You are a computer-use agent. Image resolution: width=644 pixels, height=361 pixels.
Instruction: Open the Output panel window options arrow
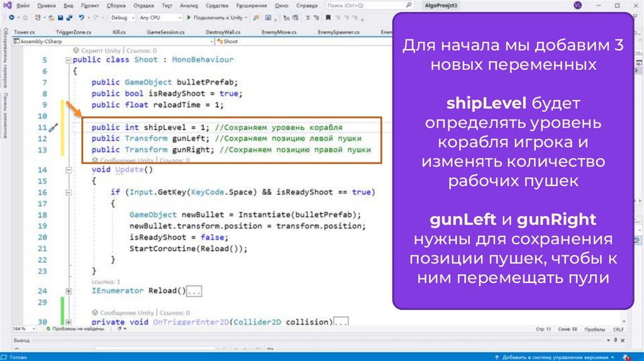click(608, 340)
